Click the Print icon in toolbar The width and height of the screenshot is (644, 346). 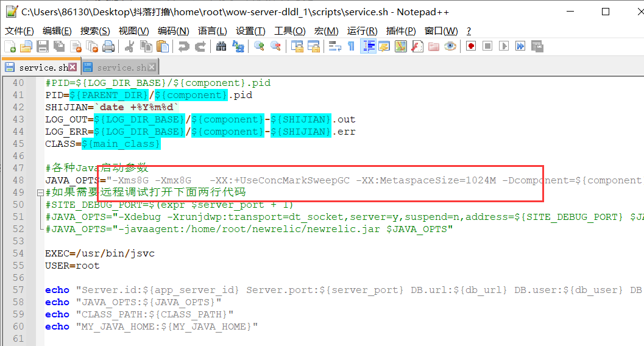point(108,46)
